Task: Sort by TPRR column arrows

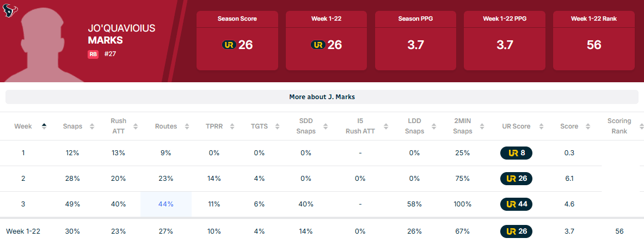Action: (x=232, y=126)
